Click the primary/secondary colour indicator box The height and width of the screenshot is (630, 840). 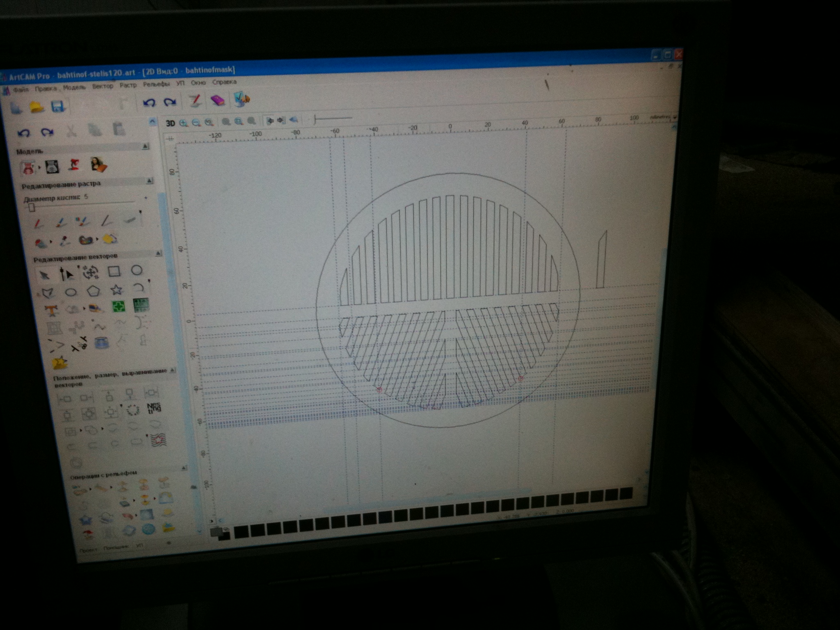220,533
